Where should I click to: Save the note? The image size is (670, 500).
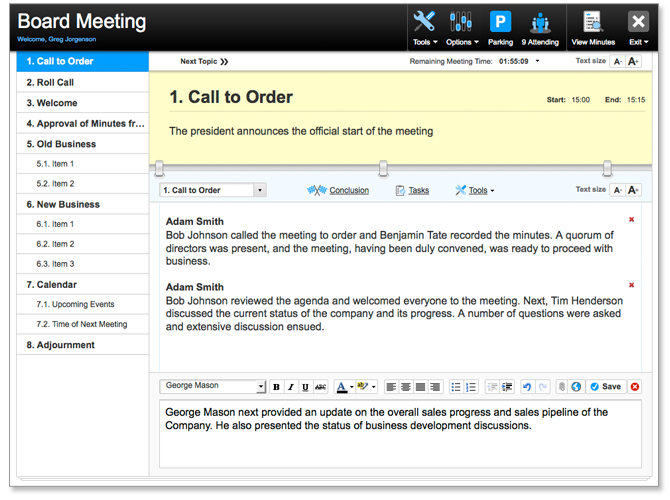tap(606, 387)
